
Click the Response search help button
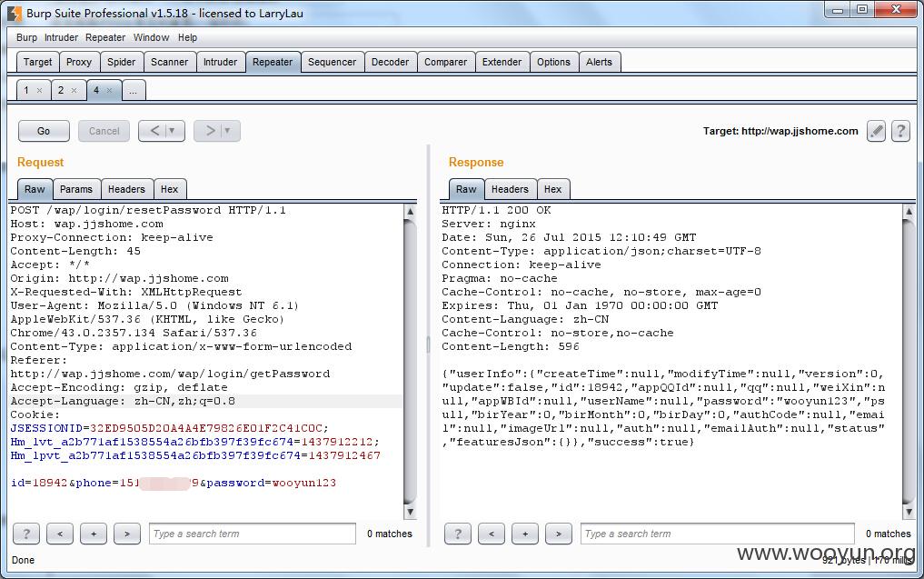[x=457, y=534]
